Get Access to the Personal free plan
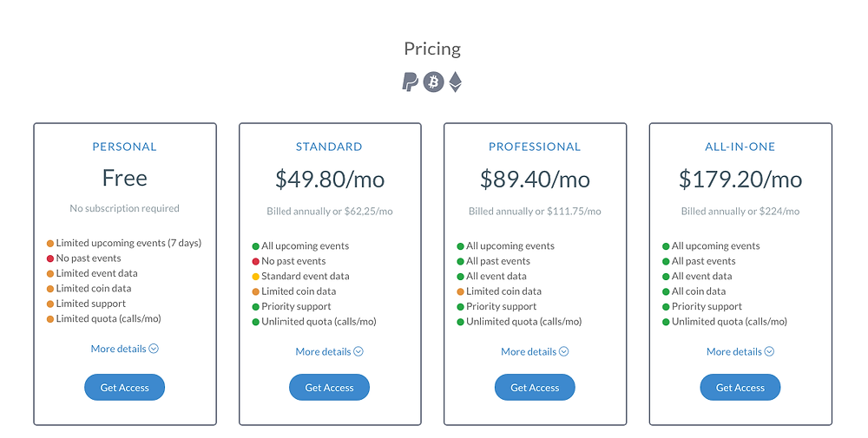The image size is (868, 438). click(x=124, y=387)
